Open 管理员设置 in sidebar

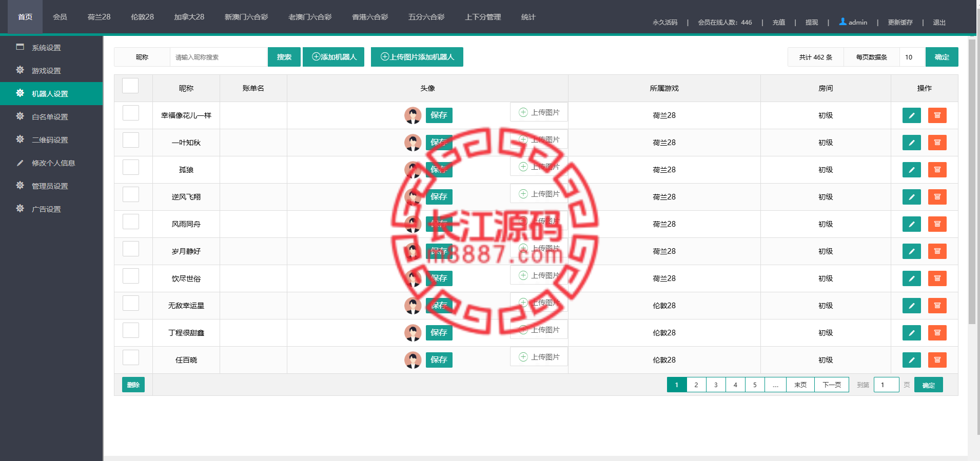[51, 186]
